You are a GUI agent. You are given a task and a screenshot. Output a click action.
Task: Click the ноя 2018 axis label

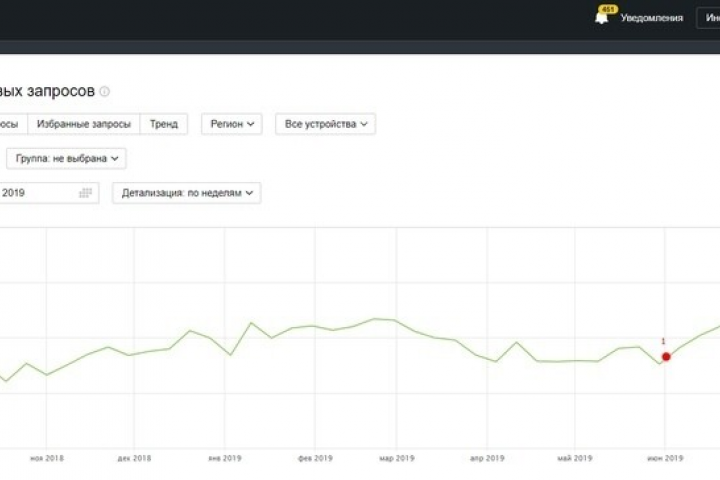[47, 458]
